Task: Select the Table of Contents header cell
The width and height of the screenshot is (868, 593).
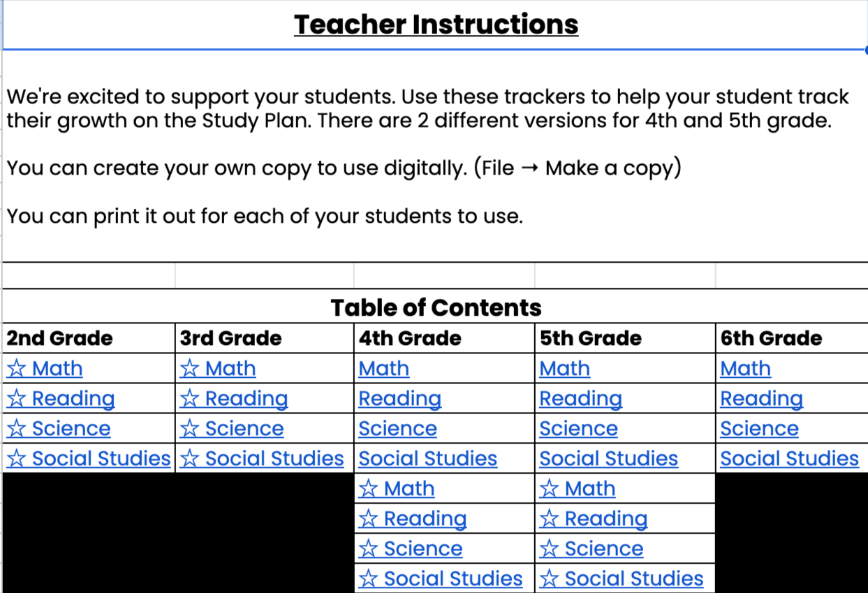Action: (x=436, y=307)
